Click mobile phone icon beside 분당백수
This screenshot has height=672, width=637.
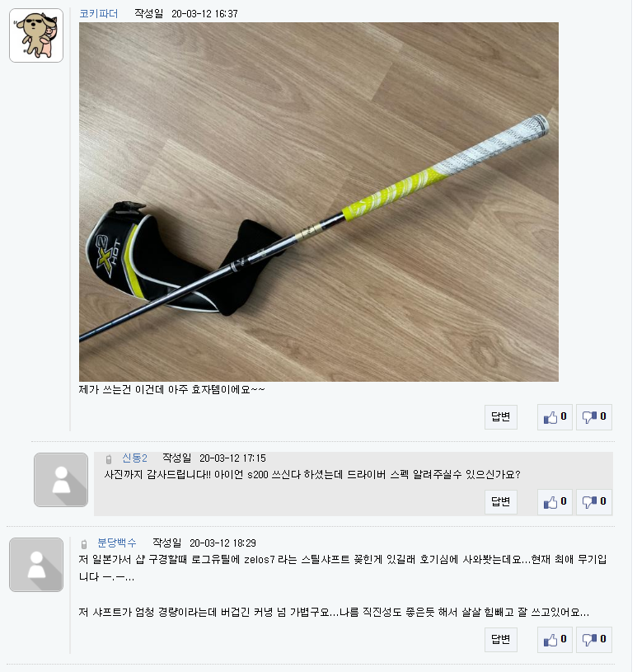point(84,544)
